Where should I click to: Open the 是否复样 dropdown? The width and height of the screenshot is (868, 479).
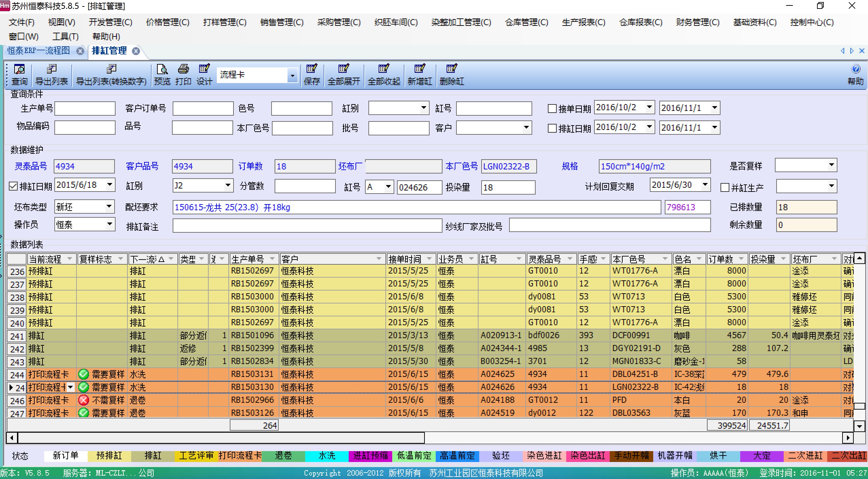831,165
